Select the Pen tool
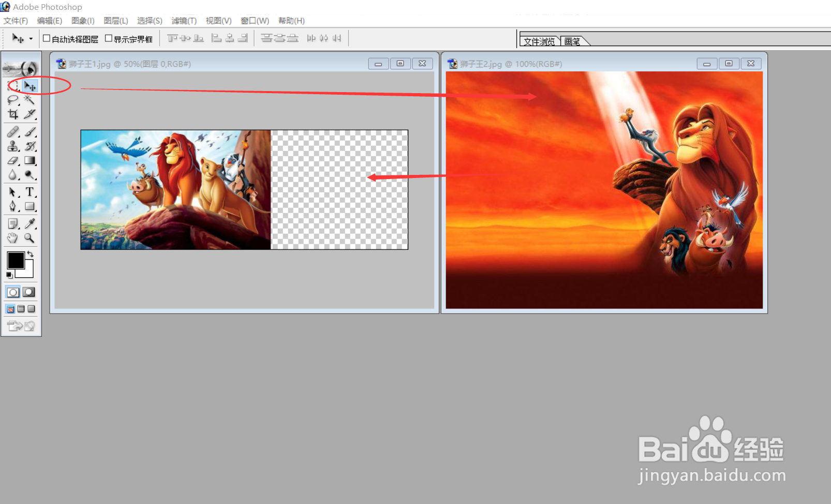This screenshot has height=504, width=831. (13, 206)
